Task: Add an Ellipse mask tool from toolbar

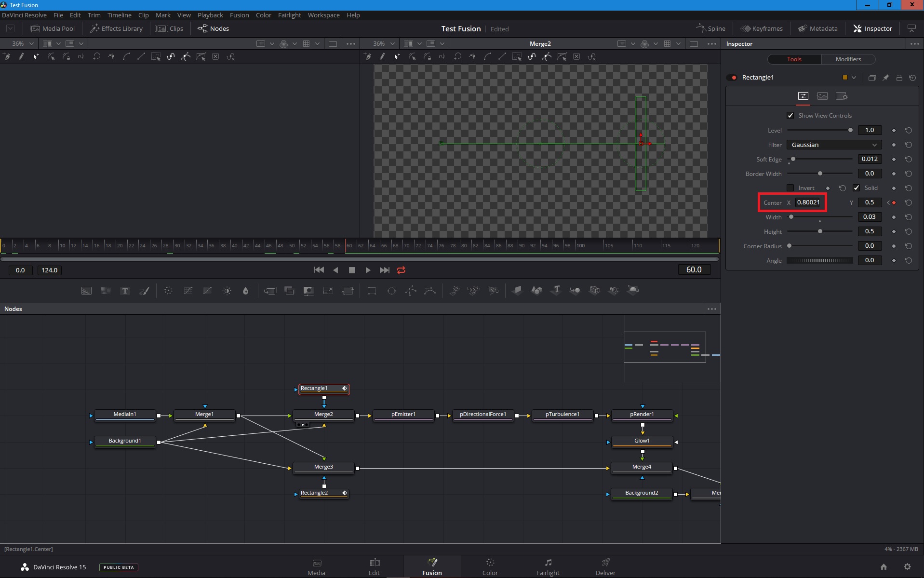Action: (x=391, y=291)
